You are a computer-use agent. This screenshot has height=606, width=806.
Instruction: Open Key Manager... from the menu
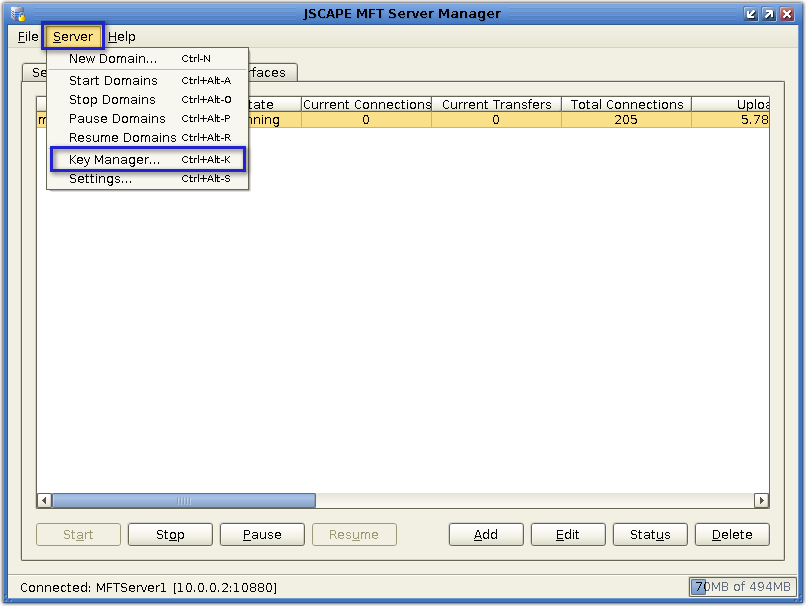tap(148, 159)
